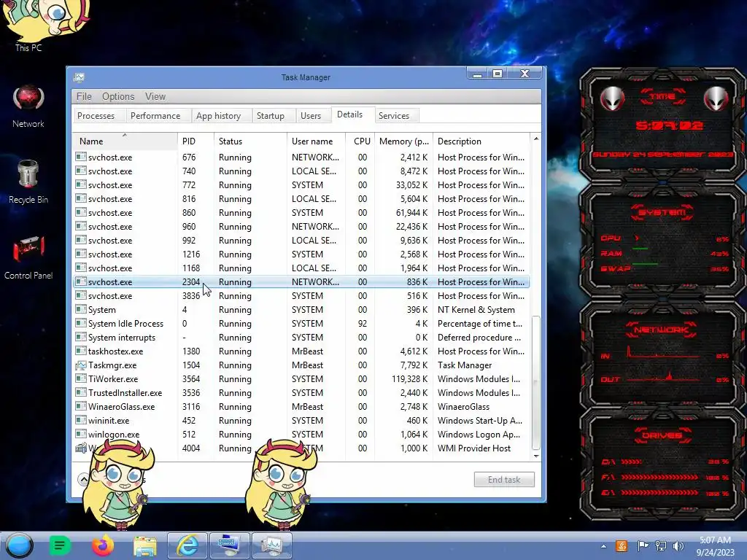Select the TrustedInstaller.exe row
747x560 pixels.
click(x=301, y=393)
